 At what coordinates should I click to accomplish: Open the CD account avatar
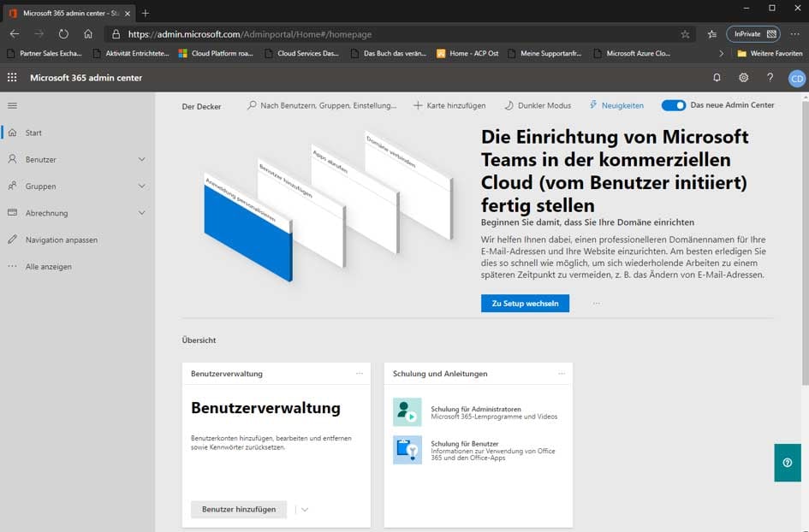[797, 79]
